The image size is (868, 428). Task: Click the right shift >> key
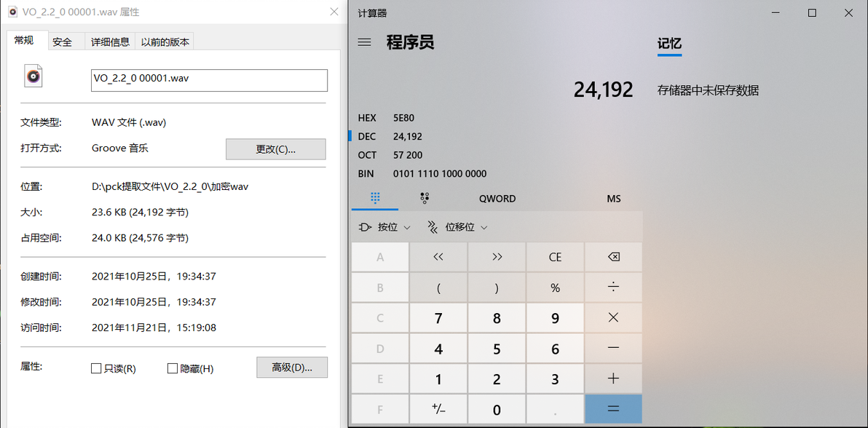click(x=497, y=257)
